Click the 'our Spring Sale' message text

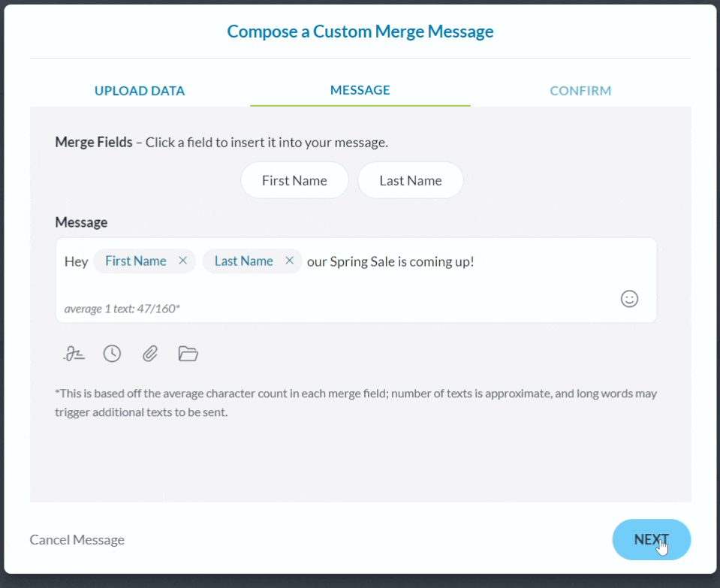pyautogui.click(x=390, y=261)
